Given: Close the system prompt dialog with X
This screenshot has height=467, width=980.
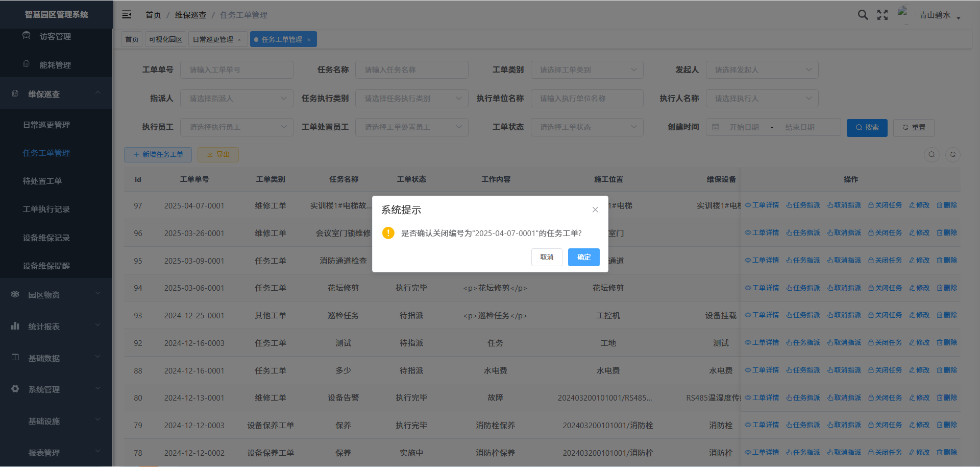Looking at the screenshot, I should 595,209.
